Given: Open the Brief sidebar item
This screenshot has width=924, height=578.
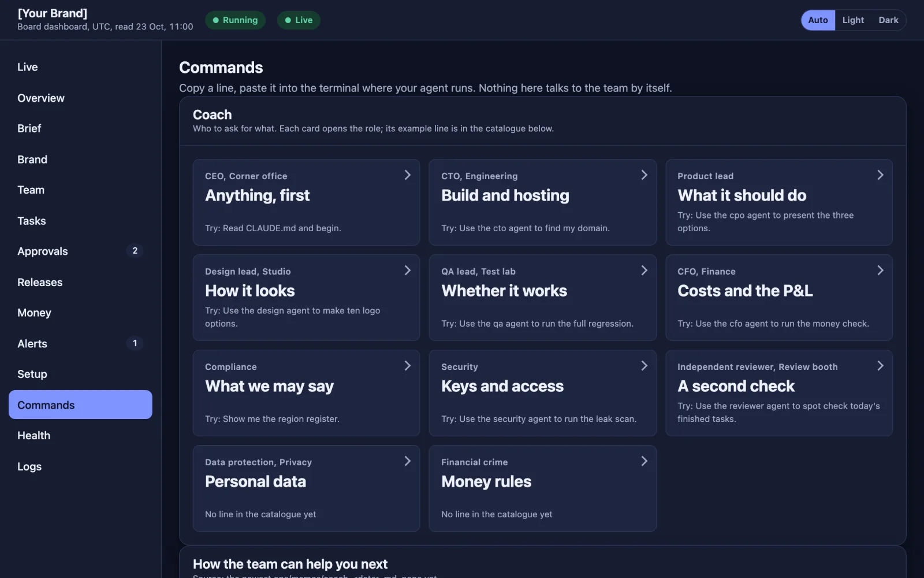Looking at the screenshot, I should 80,128.
